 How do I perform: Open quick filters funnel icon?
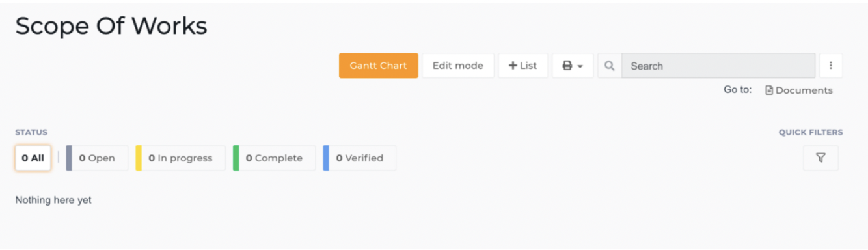821,158
